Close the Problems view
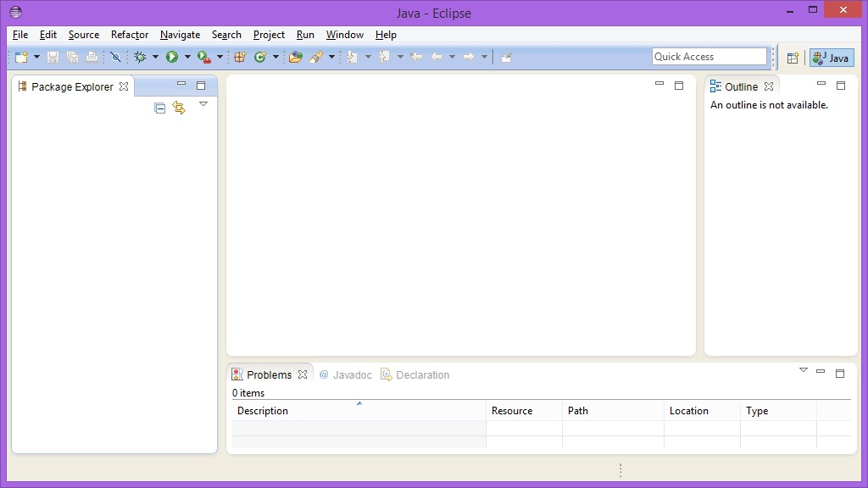 (303, 374)
